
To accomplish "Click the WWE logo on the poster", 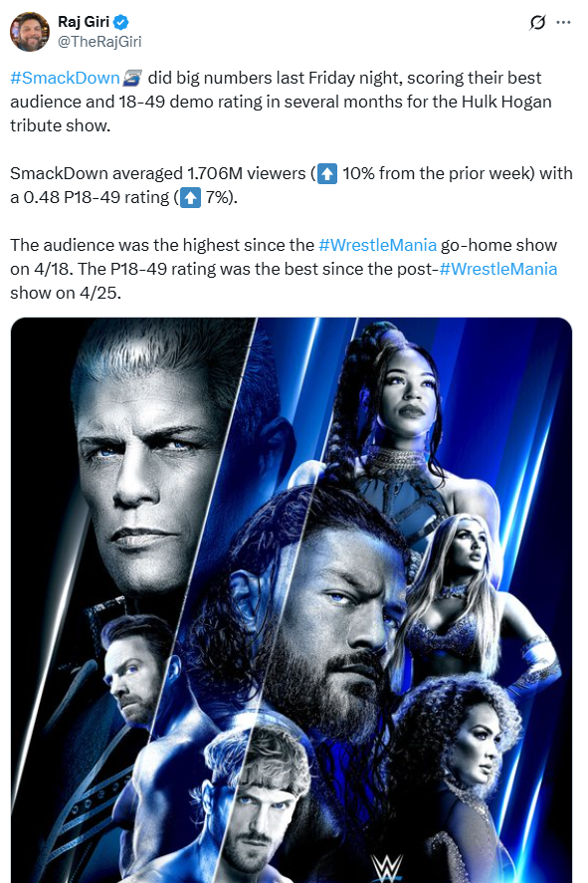I will pyautogui.click(x=387, y=868).
